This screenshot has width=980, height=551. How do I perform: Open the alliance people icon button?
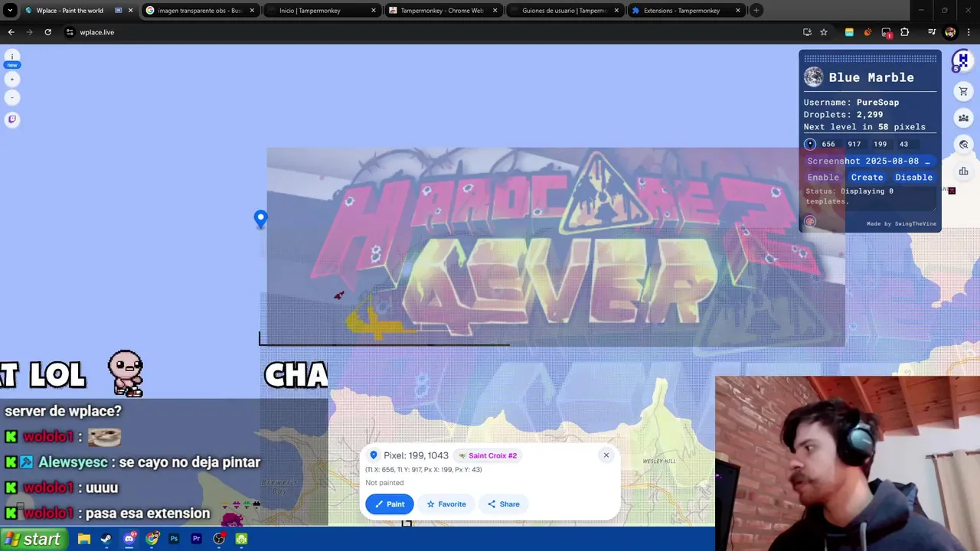point(963,118)
